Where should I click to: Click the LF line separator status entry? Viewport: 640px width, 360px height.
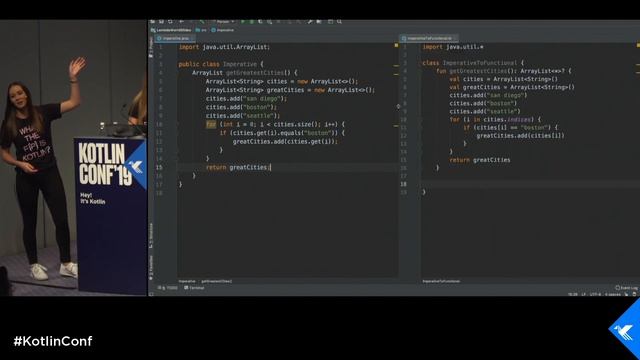[x=583, y=294]
